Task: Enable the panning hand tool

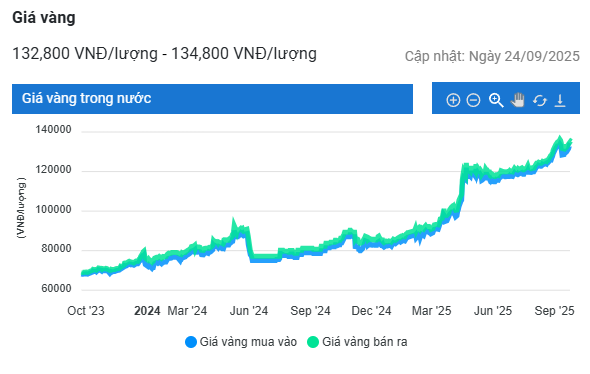Action: tap(518, 100)
